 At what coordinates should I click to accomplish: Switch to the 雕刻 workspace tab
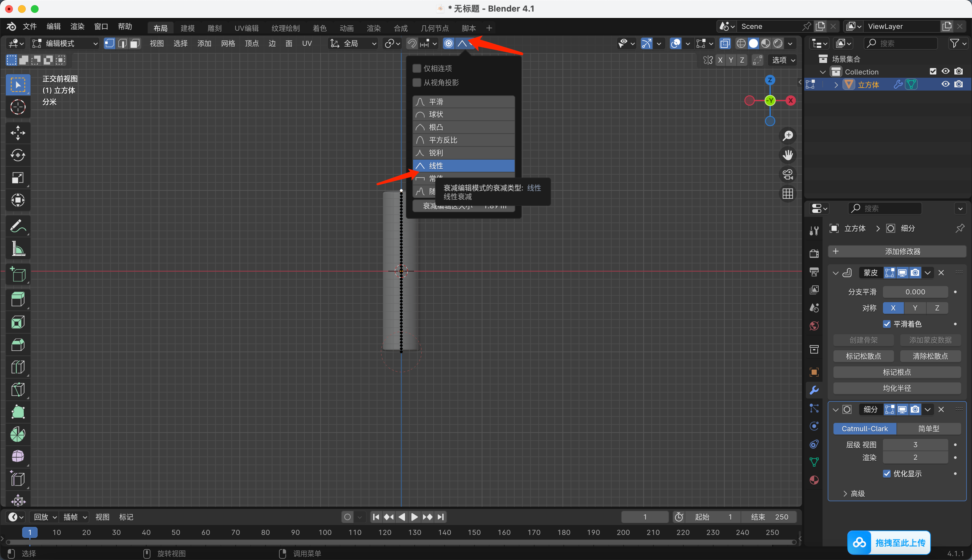[214, 28]
